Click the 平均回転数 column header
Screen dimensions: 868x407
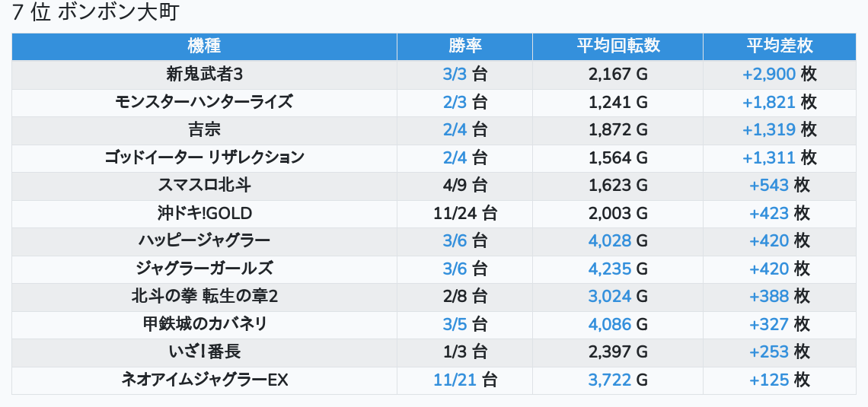tap(617, 46)
